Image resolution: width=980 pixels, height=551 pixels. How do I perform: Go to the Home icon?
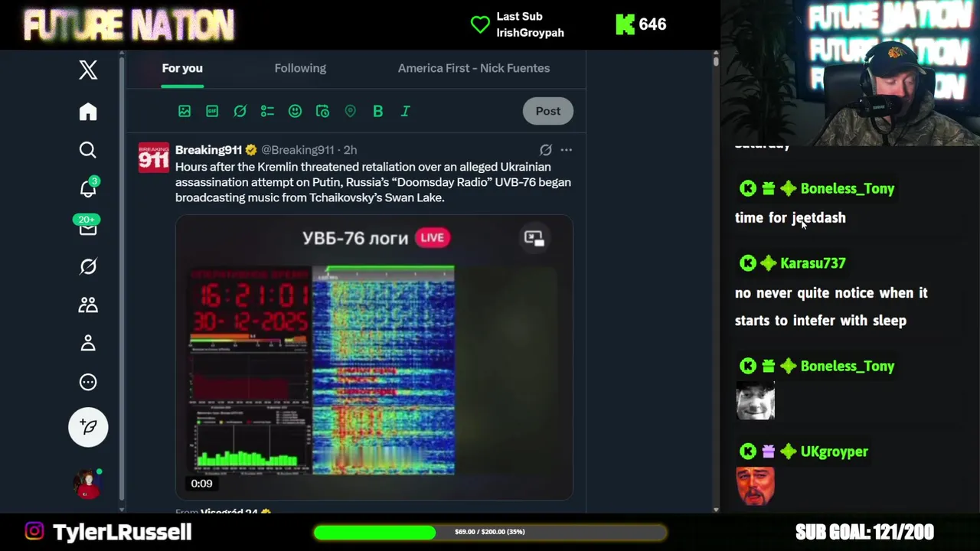point(88,112)
